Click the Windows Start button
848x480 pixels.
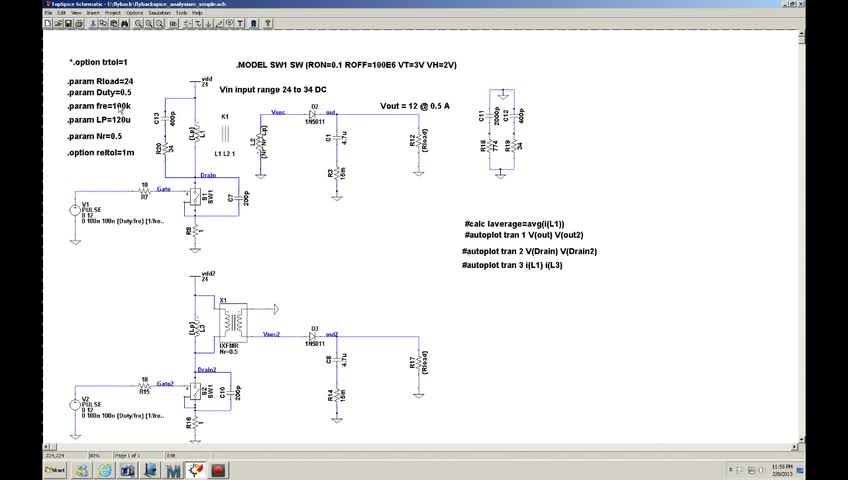(x=55, y=470)
